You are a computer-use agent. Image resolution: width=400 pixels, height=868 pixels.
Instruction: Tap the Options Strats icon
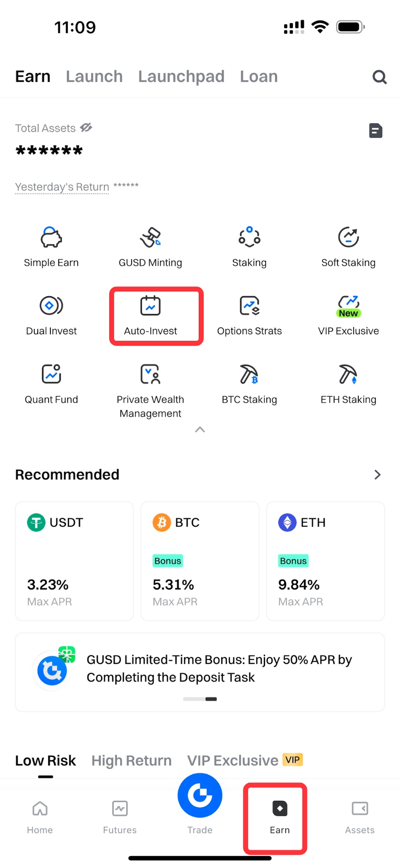click(x=249, y=306)
